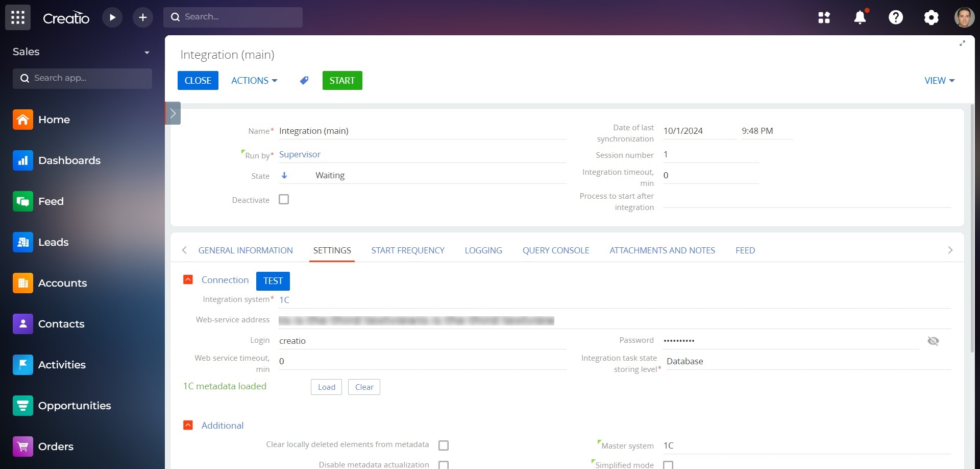The height and width of the screenshot is (469, 980).
Task: Open the Accounts section icon
Action: pyautogui.click(x=23, y=283)
